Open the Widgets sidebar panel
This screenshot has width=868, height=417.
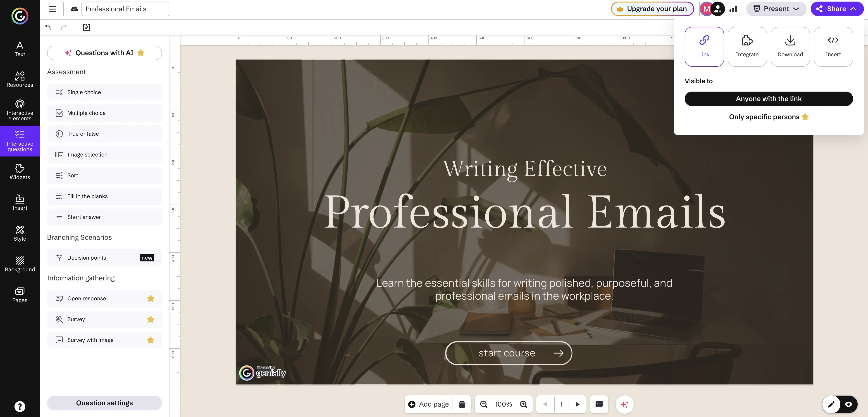[19, 171]
